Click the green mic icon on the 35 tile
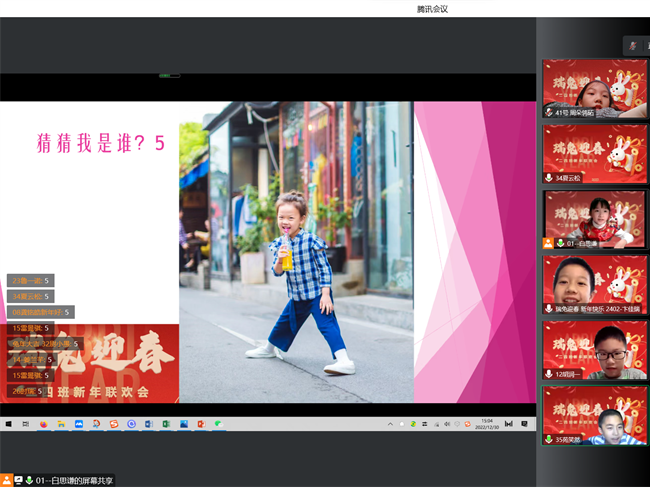The height and width of the screenshot is (495, 650). [549, 439]
